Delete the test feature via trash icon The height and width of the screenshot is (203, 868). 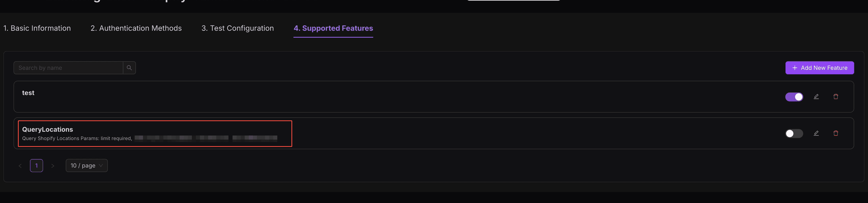836,96
